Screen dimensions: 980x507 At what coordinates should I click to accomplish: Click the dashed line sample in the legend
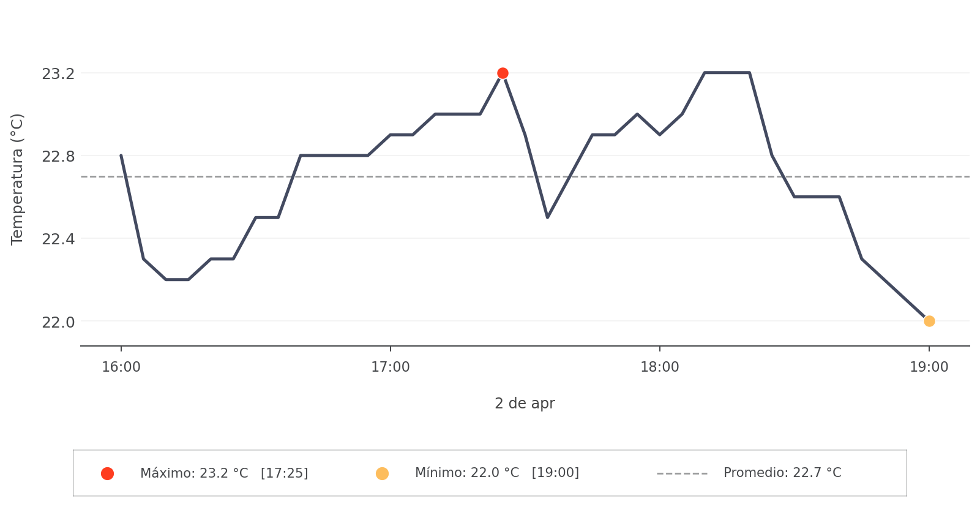pos(682,473)
